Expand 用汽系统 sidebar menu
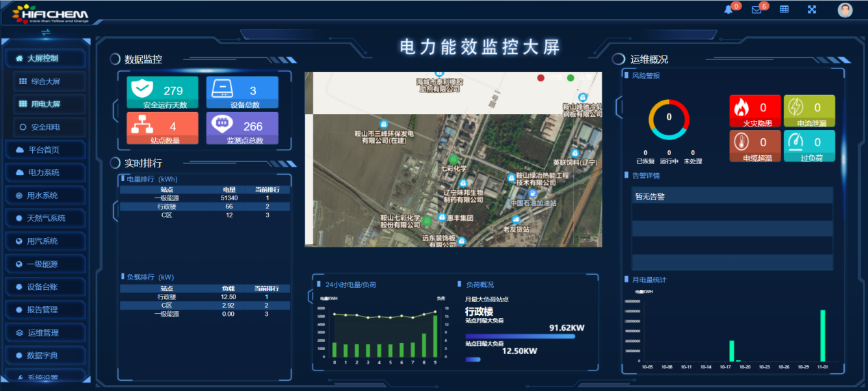The image size is (868, 391). tap(45, 241)
